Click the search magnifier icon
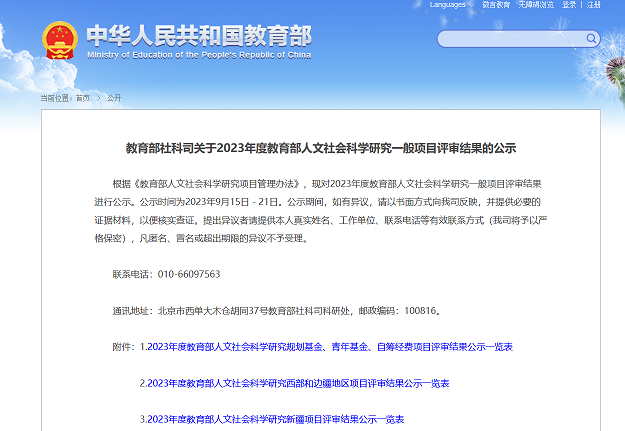This screenshot has width=625, height=431. (x=592, y=39)
